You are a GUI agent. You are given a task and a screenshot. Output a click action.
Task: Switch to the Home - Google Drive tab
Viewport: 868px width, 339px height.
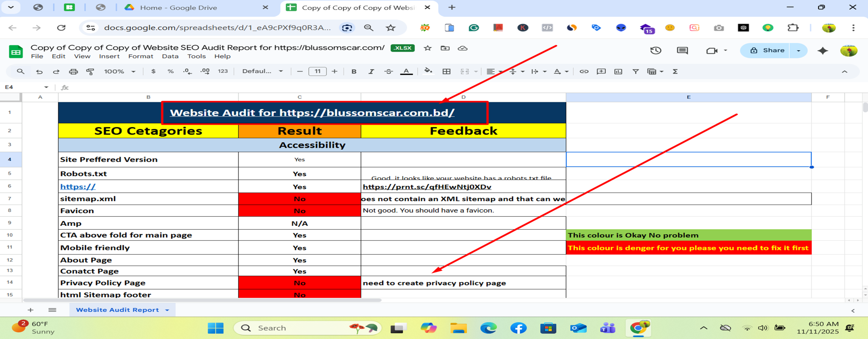coord(180,7)
